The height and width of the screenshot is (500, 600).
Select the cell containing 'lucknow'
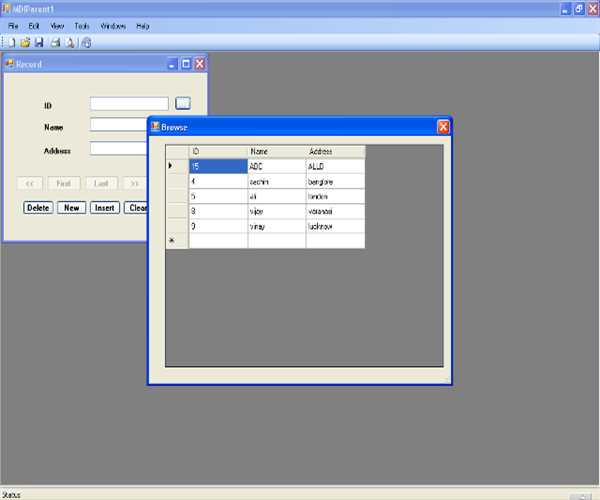[x=335, y=227]
